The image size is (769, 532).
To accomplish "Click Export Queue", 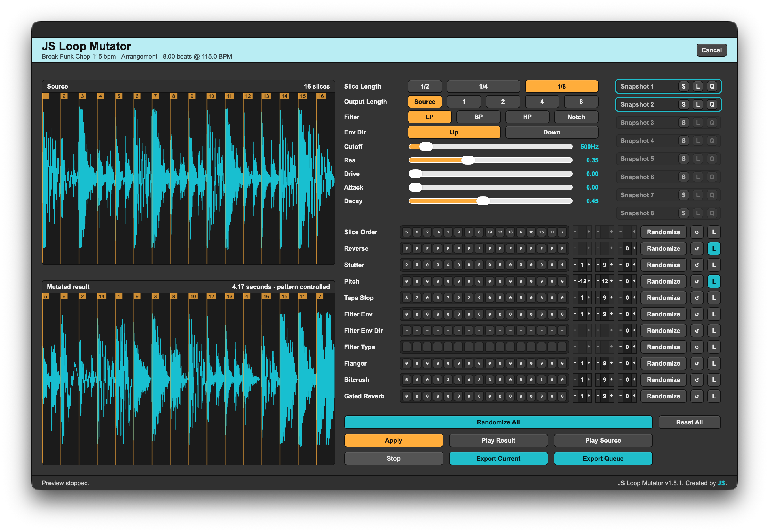I will pyautogui.click(x=603, y=459).
